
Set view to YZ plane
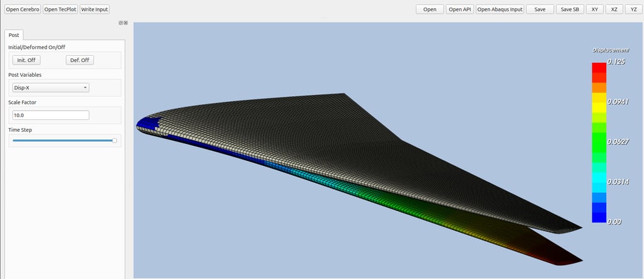pos(633,9)
